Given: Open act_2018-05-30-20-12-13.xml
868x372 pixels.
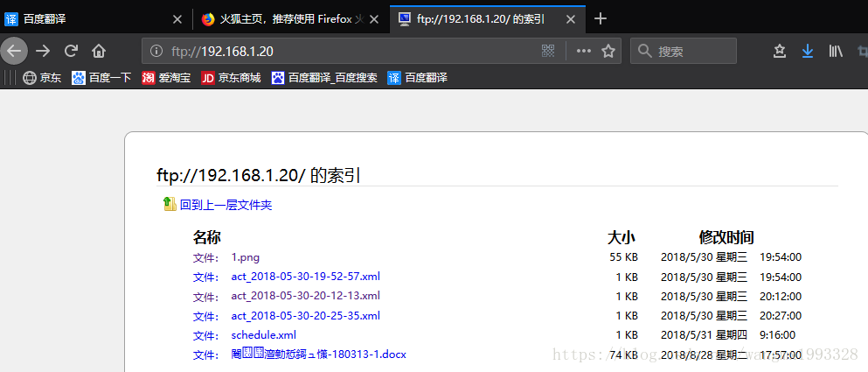Looking at the screenshot, I should [306, 296].
